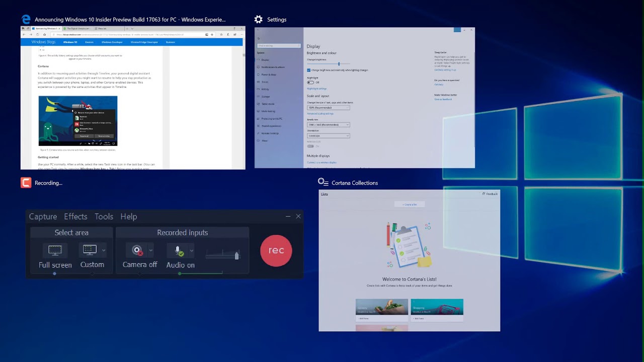644x362 pixels.
Task: Toggle the Camera off webcam button
Action: tap(137, 250)
